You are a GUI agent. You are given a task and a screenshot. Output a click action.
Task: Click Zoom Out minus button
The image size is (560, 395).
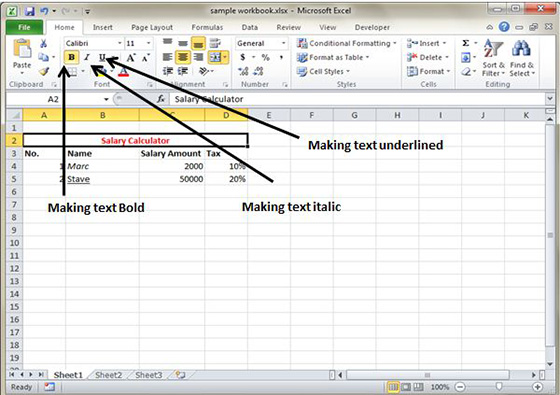pyautogui.click(x=461, y=387)
